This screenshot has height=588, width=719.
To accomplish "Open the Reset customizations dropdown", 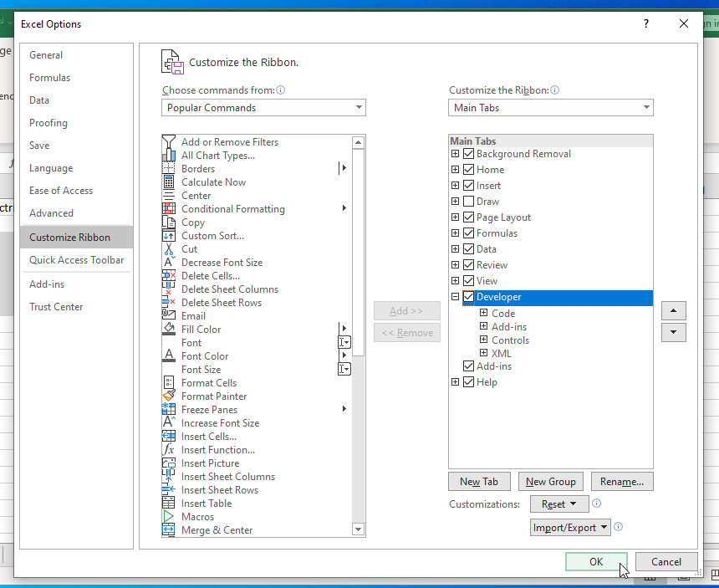I will click(x=559, y=504).
